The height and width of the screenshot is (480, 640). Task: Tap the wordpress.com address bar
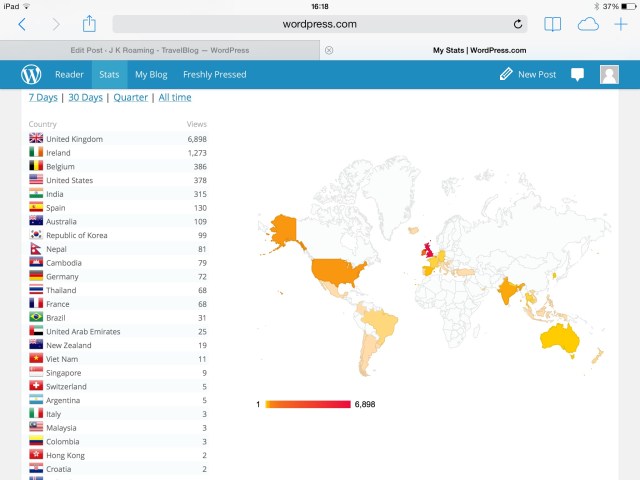(320, 24)
